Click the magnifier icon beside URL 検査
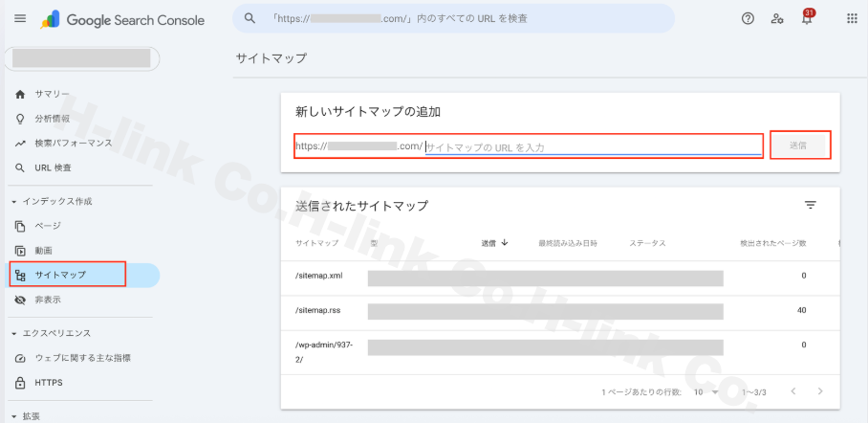This screenshot has height=423, width=868. coord(20,167)
